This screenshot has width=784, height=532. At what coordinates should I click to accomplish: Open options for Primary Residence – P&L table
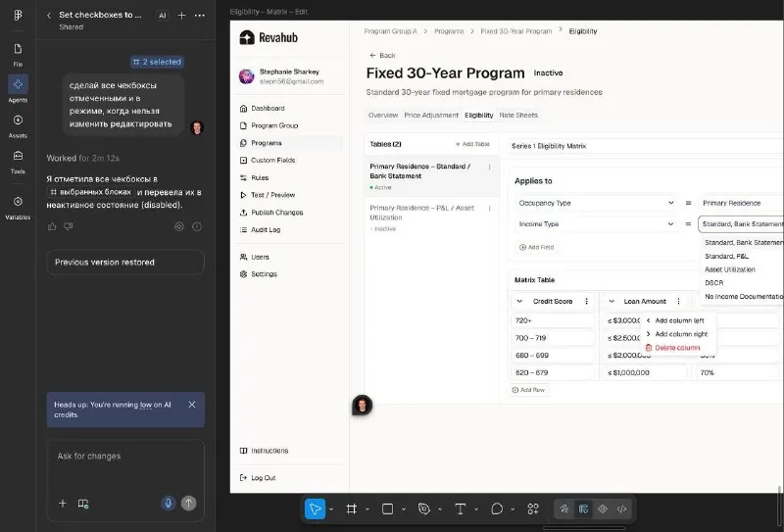click(x=489, y=209)
